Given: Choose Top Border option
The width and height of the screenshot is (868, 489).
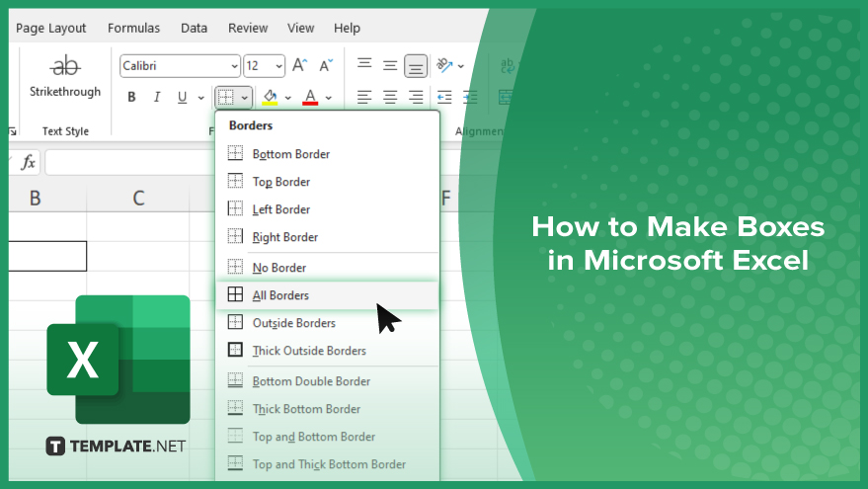Looking at the screenshot, I should click(x=327, y=182).
